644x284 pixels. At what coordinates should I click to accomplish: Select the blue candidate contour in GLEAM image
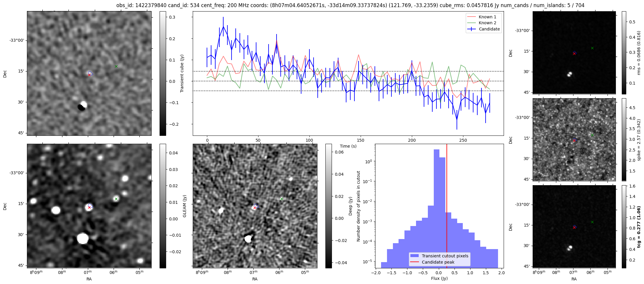[x=91, y=206]
